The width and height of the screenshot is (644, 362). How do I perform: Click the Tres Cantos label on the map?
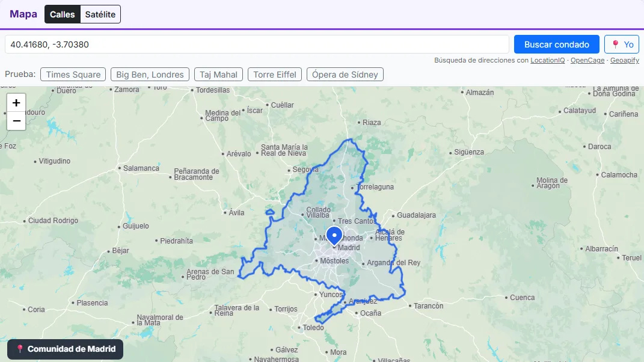click(357, 221)
